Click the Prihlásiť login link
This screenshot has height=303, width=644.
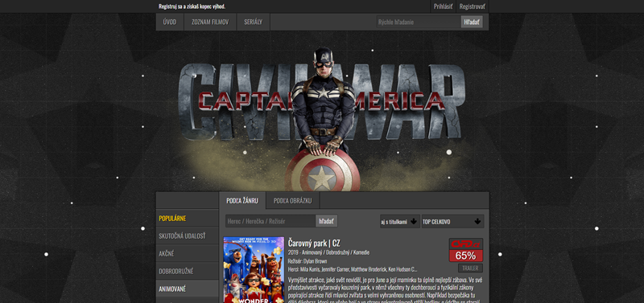(x=444, y=6)
